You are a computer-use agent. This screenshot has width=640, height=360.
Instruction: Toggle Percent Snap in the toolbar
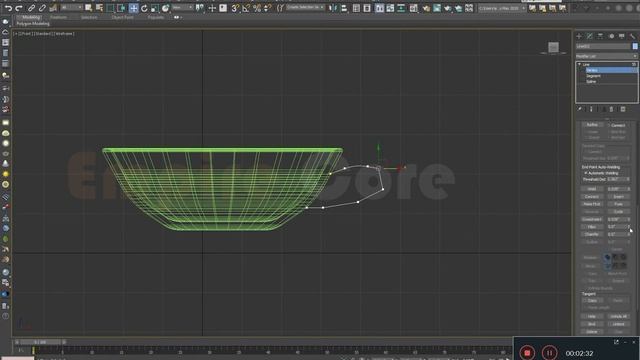(x=257, y=8)
